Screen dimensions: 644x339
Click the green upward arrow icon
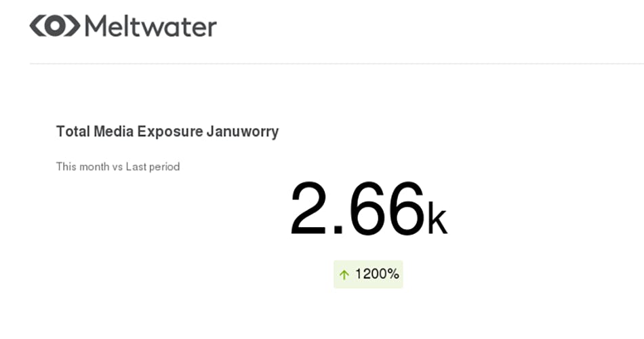point(344,275)
